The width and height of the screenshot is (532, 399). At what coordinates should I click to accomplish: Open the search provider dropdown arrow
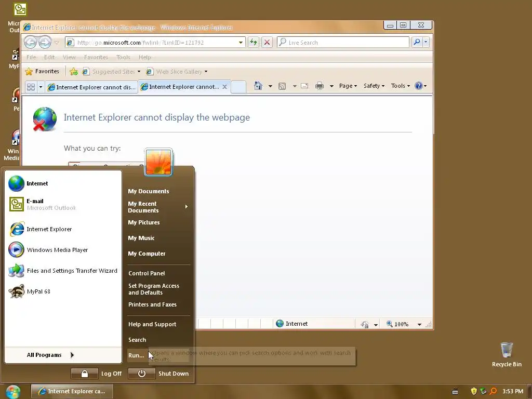(x=426, y=42)
